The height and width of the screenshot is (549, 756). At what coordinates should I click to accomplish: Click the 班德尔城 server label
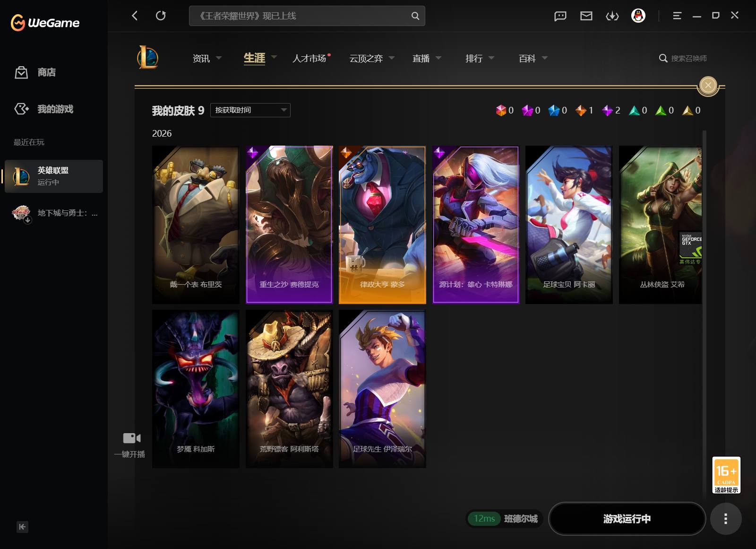[521, 519]
